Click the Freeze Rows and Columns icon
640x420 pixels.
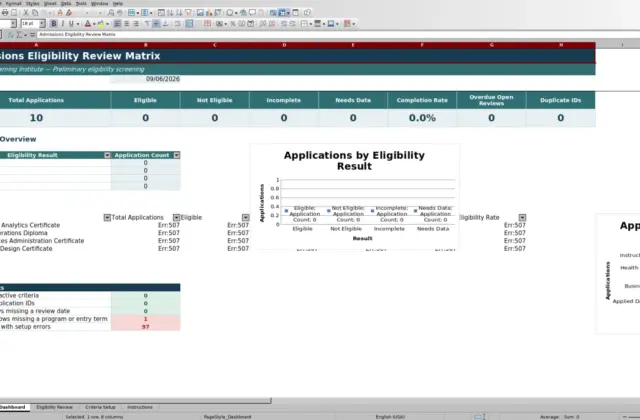(282, 13)
